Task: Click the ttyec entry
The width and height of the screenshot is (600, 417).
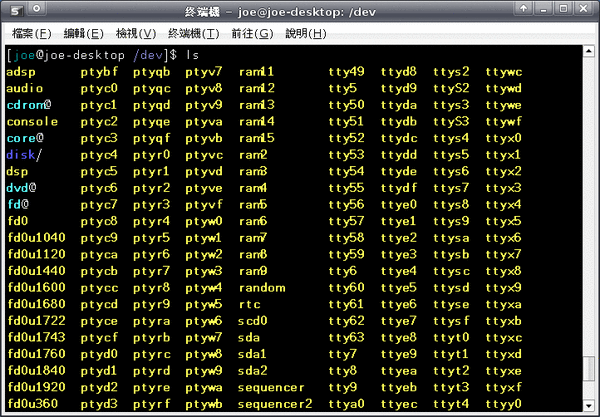Action: 399,404
